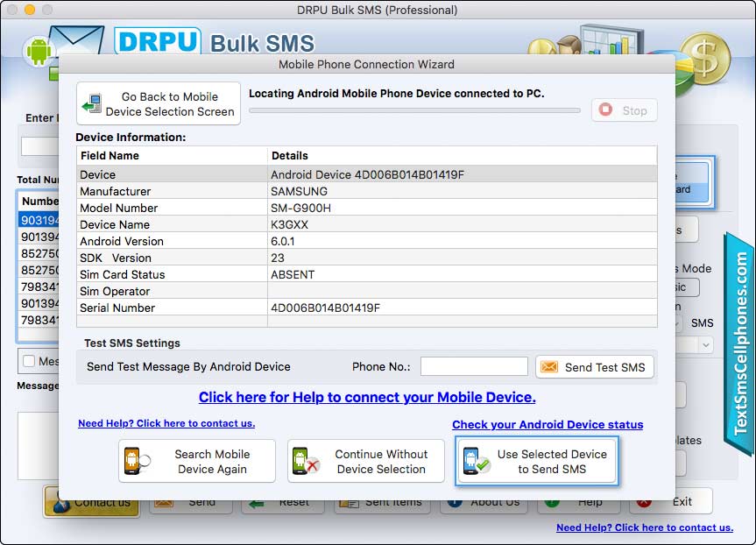756x545 pixels.
Task: Click the Field Name column header
Action: coord(172,156)
